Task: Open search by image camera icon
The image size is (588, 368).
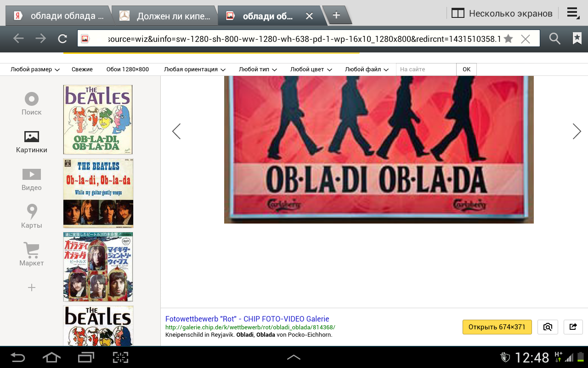Action: pyautogui.click(x=548, y=327)
